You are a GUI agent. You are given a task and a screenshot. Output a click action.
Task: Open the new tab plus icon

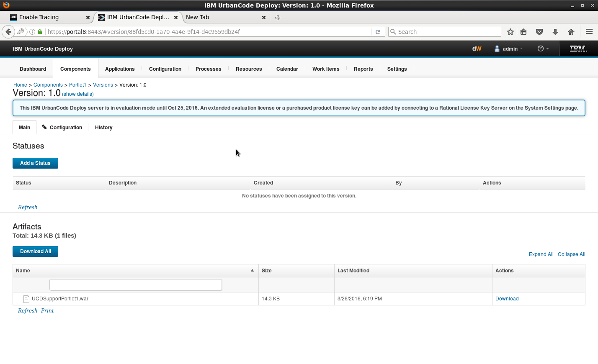[277, 18]
